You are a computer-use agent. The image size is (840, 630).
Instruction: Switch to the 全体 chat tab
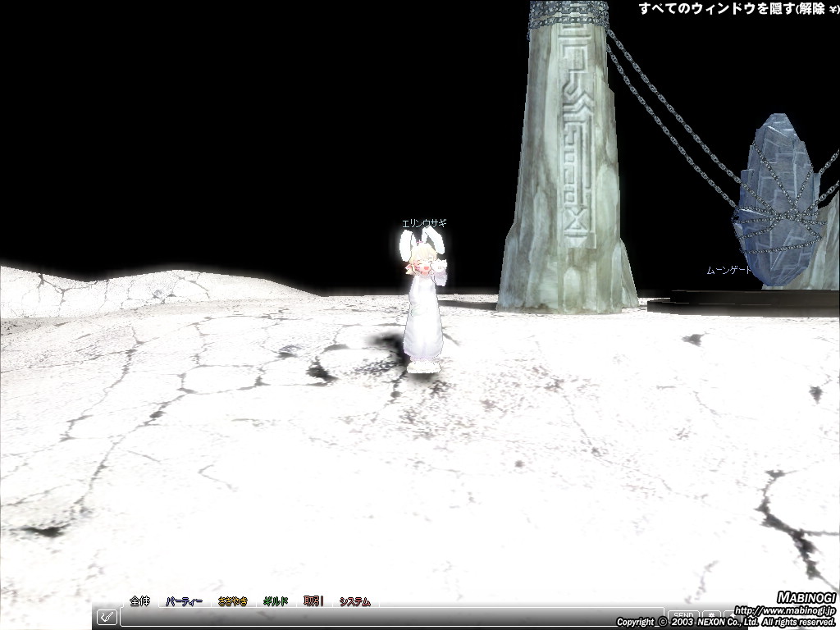[140, 601]
